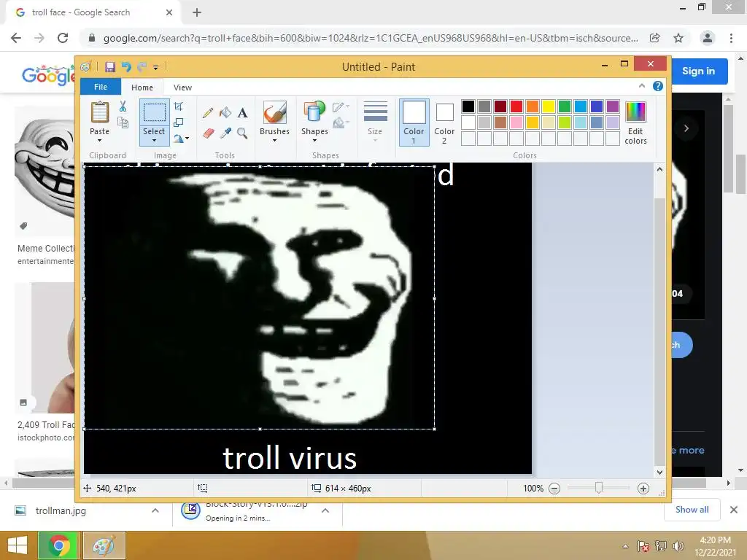Open the Shapes dropdown arrow

click(314, 141)
